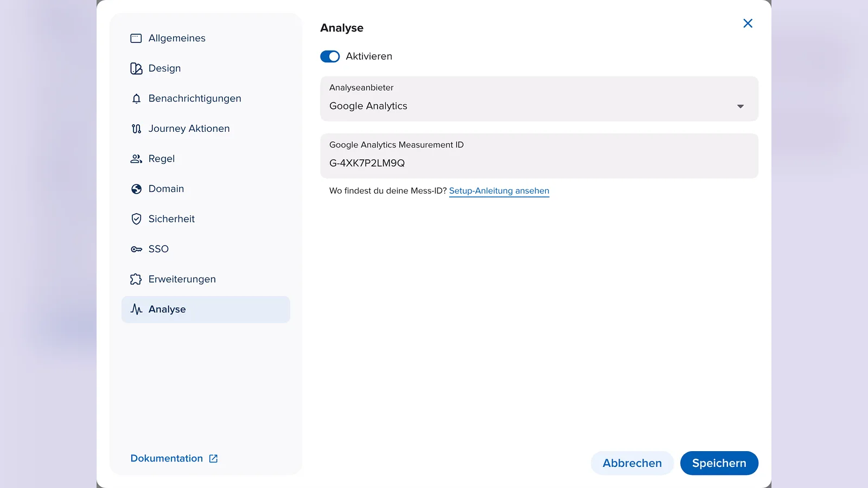The height and width of the screenshot is (488, 868).
Task: Select the Analyse sidebar entry
Action: tap(206, 309)
